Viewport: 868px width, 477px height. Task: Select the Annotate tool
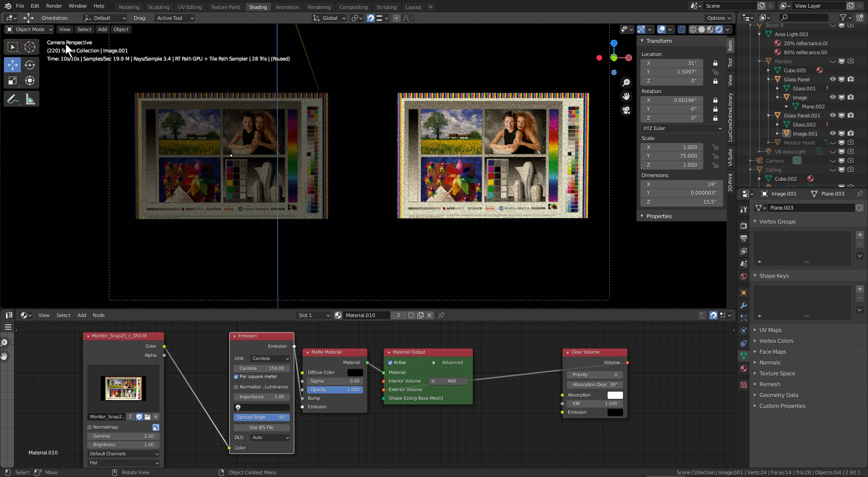tap(13, 99)
